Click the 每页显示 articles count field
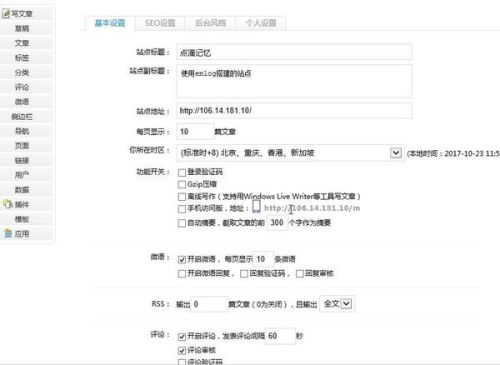Image resolution: width=500 pixels, height=365 pixels. tap(195, 132)
